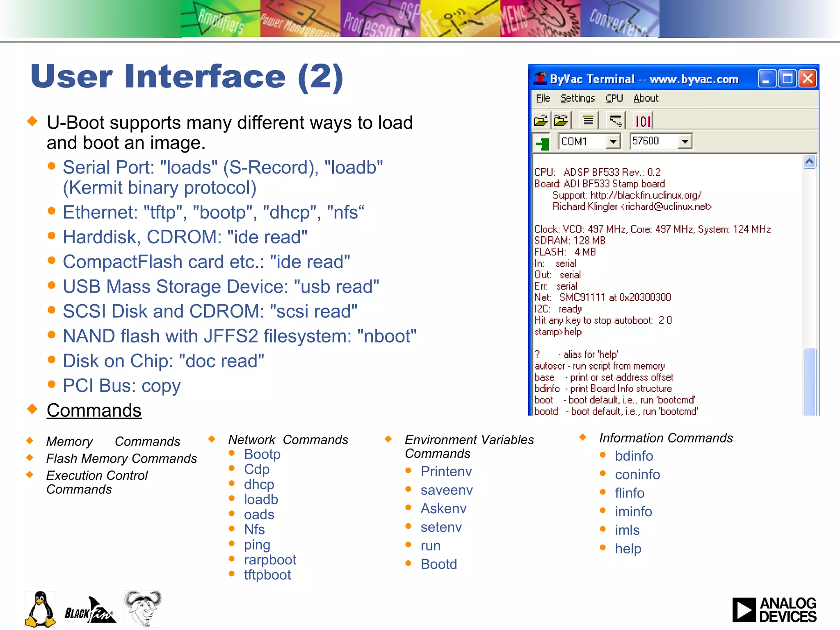Click the GNU head logo
Viewport: 840px width, 630px height.
142,609
